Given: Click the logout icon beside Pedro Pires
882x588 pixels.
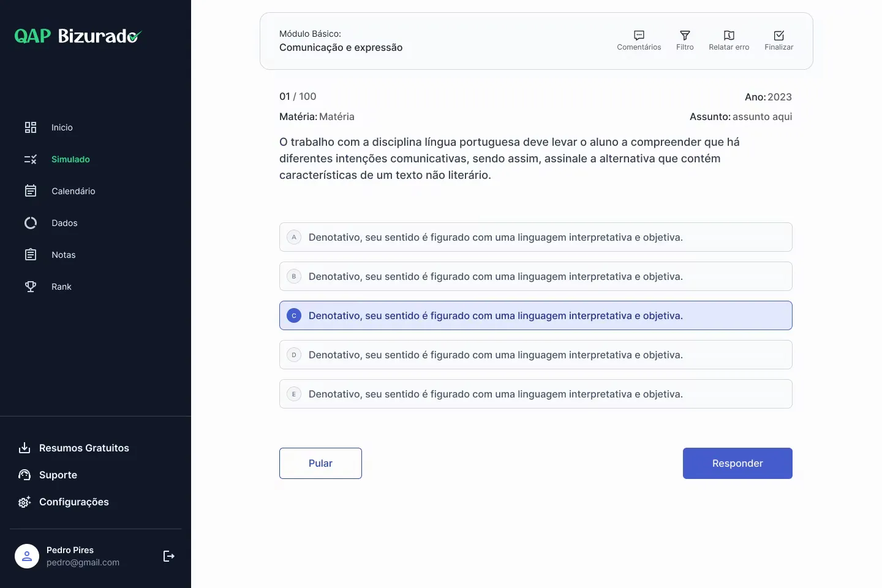Looking at the screenshot, I should [x=169, y=556].
